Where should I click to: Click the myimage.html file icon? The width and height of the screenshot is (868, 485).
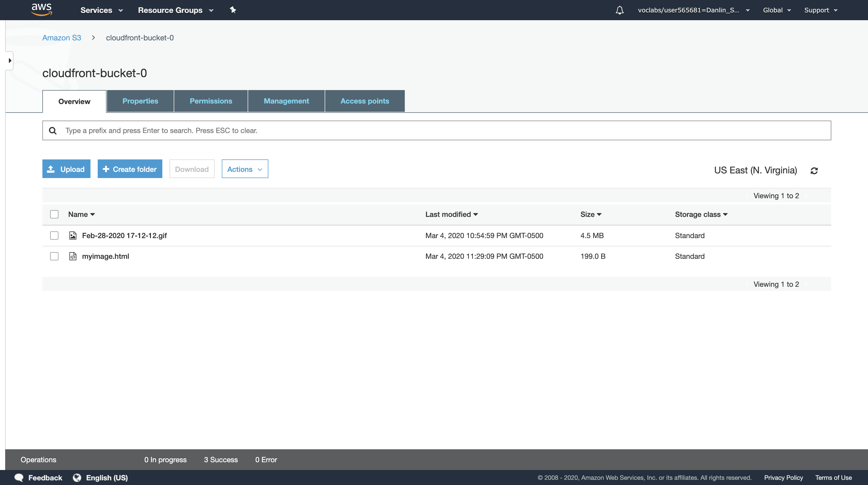click(x=73, y=256)
